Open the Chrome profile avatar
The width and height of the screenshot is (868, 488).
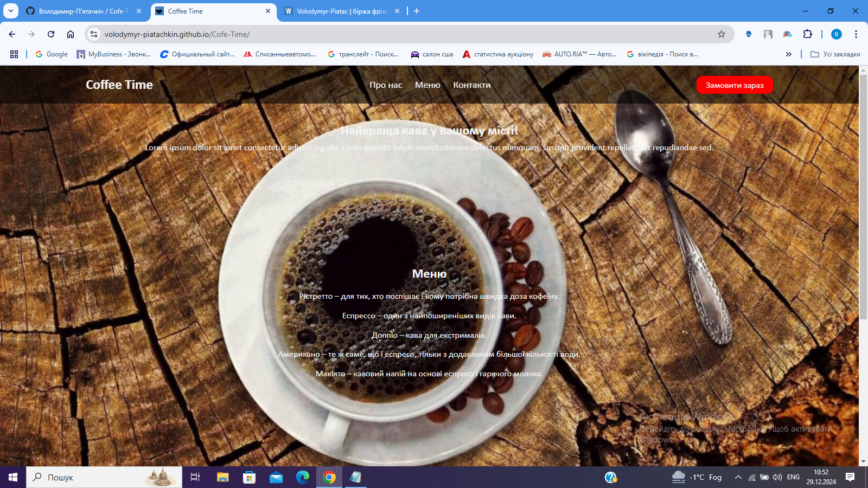(837, 34)
